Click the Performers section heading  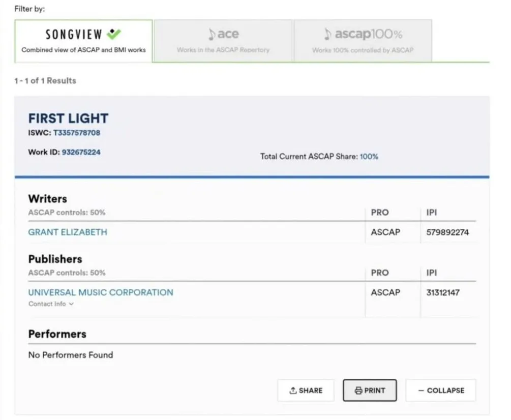coord(57,334)
